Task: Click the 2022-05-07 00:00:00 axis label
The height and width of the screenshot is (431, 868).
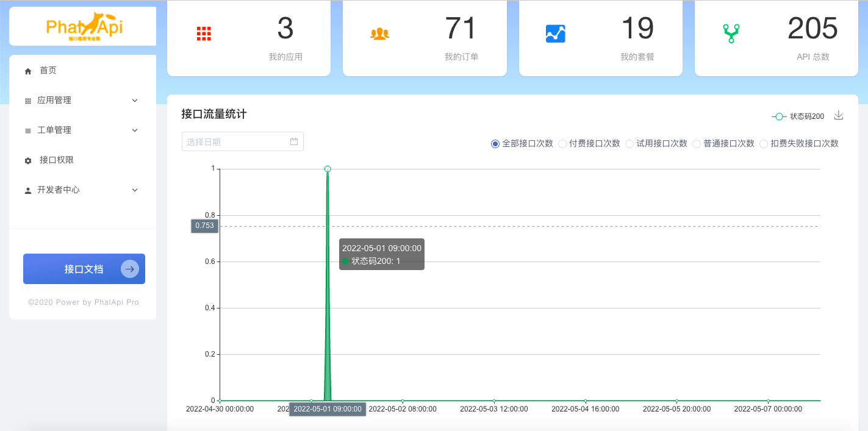Action: (768, 409)
